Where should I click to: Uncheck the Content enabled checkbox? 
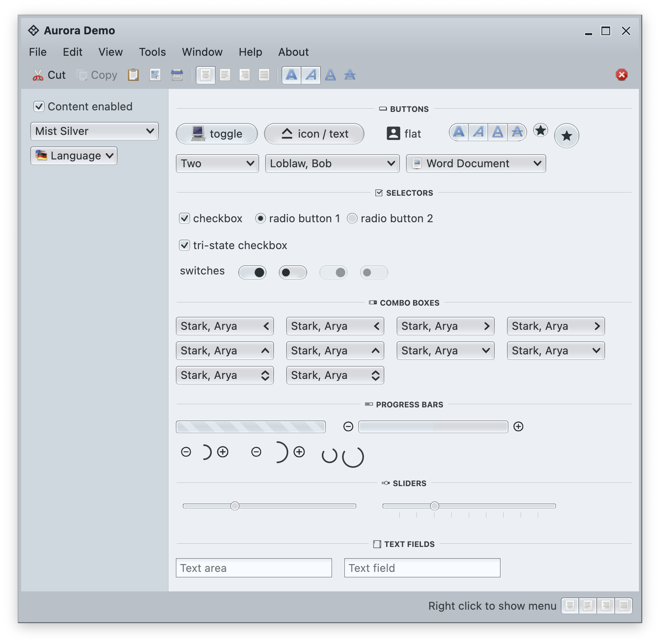pos(39,106)
